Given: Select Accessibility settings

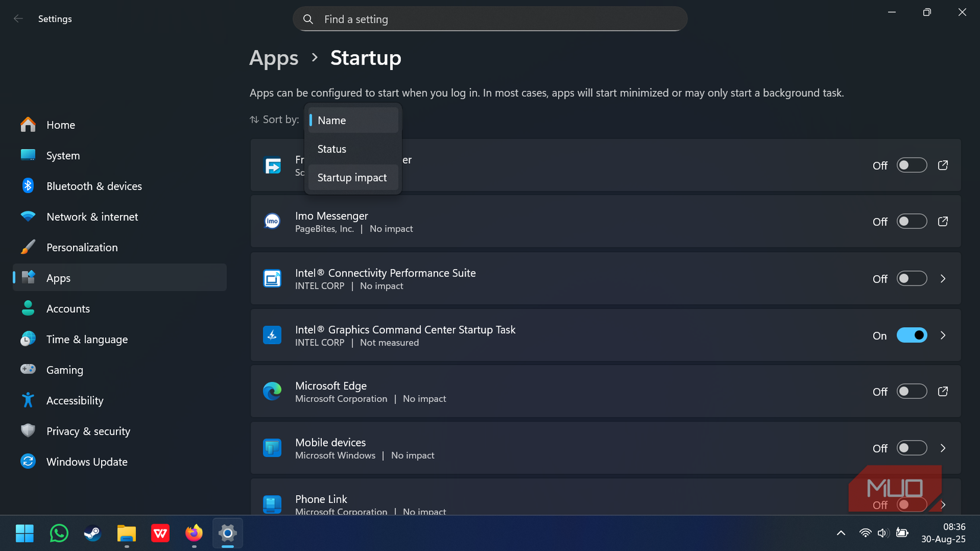Looking at the screenshot, I should (x=75, y=400).
